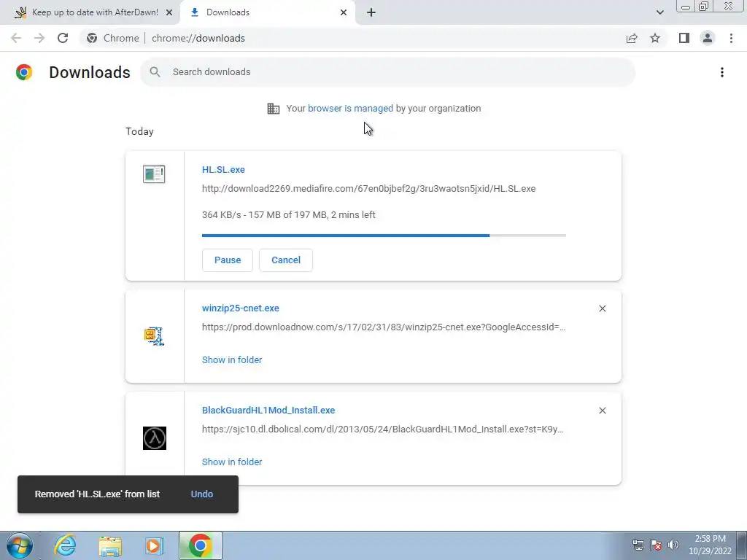Open the BlackGuardHL1Mod_Install.exe file link
Viewport: 747px width, 560px height.
tap(268, 410)
